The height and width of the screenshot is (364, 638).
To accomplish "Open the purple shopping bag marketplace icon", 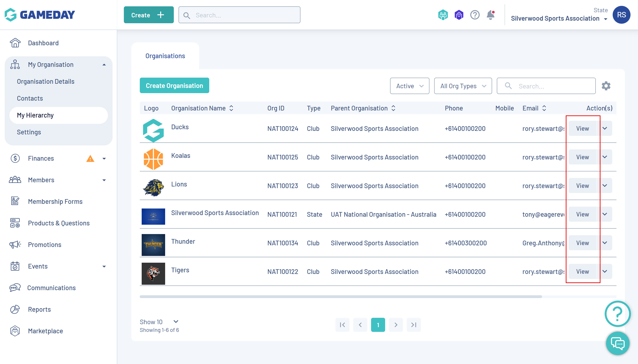I will coord(459,15).
